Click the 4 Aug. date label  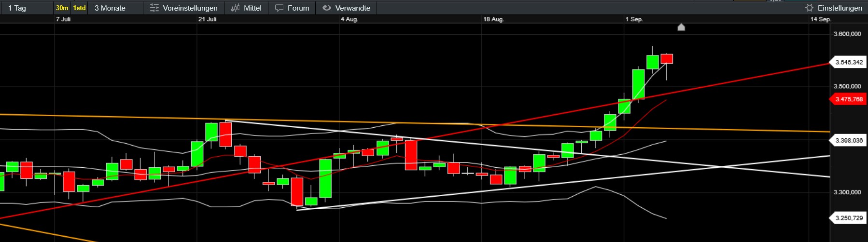point(350,19)
